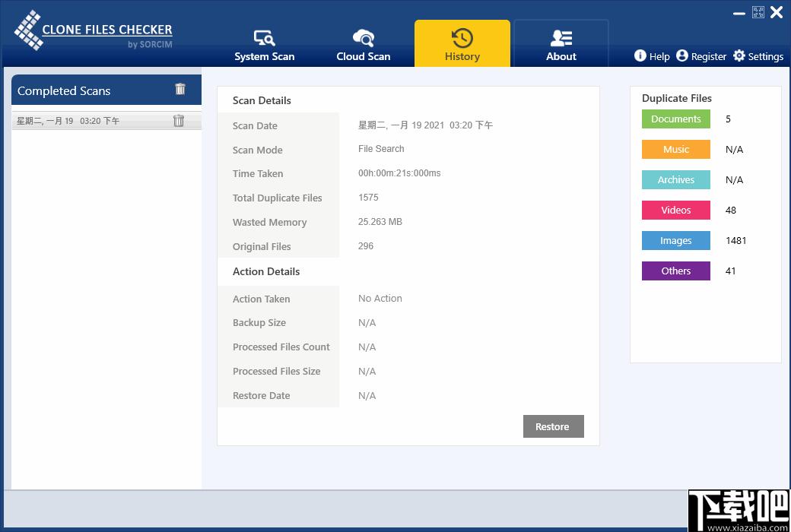Open the About tab
This screenshot has height=532, width=791.
click(x=561, y=44)
